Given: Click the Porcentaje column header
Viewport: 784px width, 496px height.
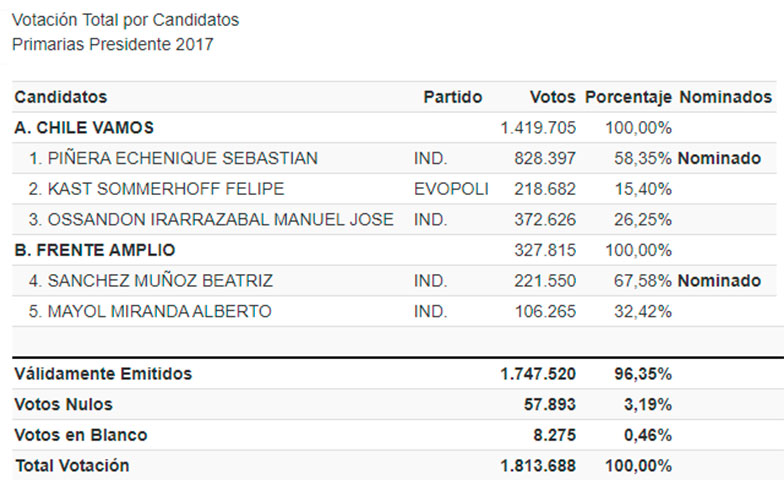Looking at the screenshot, I should pyautogui.click(x=627, y=97).
